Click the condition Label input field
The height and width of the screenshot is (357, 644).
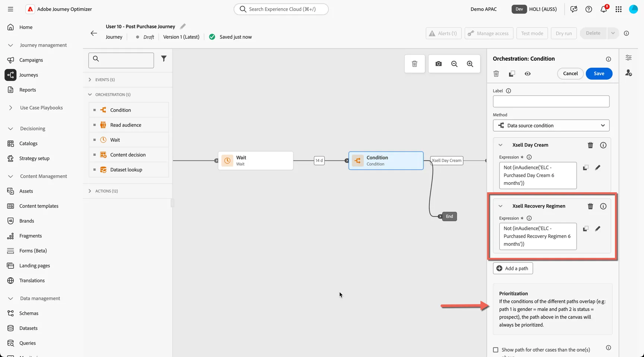tap(551, 101)
